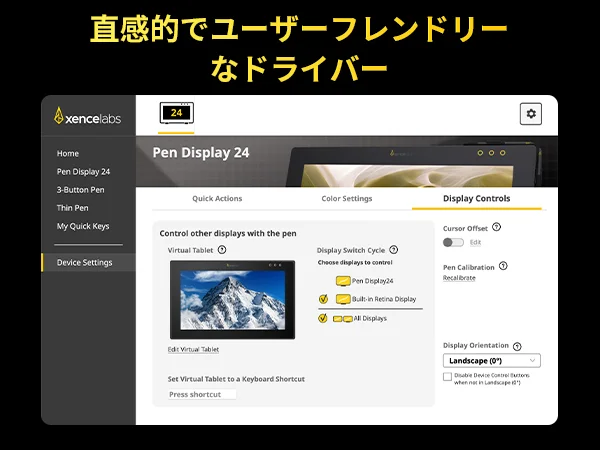
Task: Go to Home in the sidebar
Action: (x=68, y=153)
